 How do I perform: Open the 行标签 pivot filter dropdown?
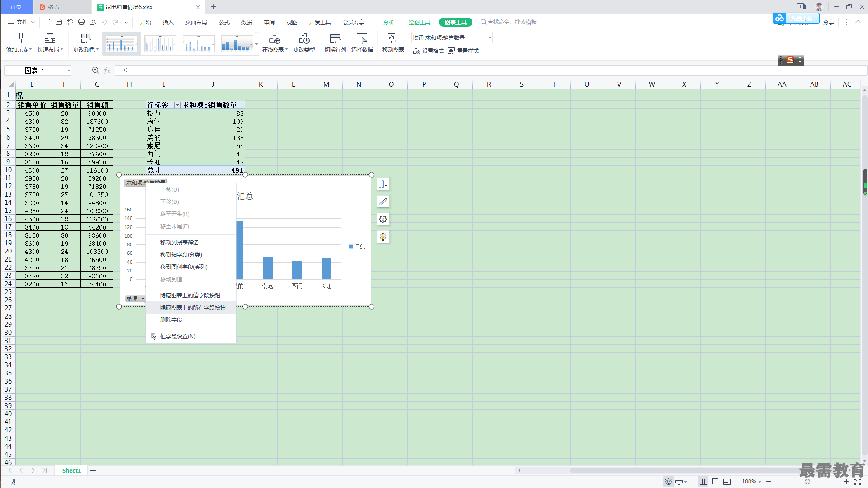click(x=177, y=105)
